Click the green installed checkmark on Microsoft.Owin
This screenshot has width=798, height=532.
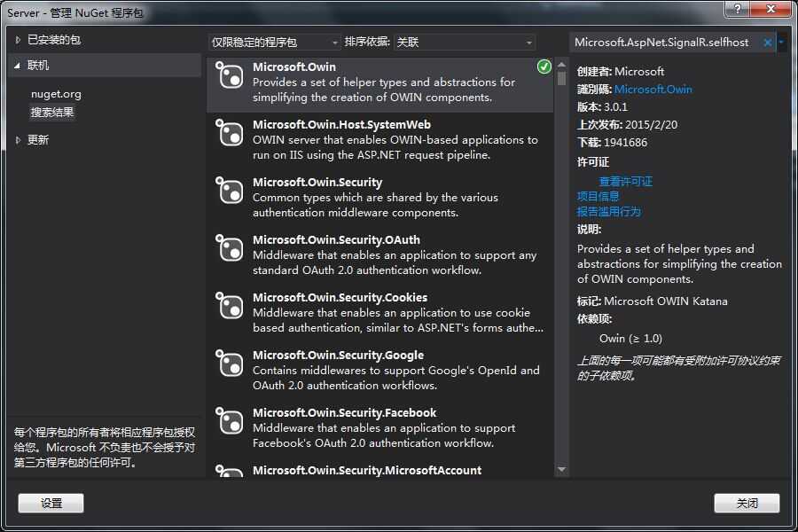point(544,66)
